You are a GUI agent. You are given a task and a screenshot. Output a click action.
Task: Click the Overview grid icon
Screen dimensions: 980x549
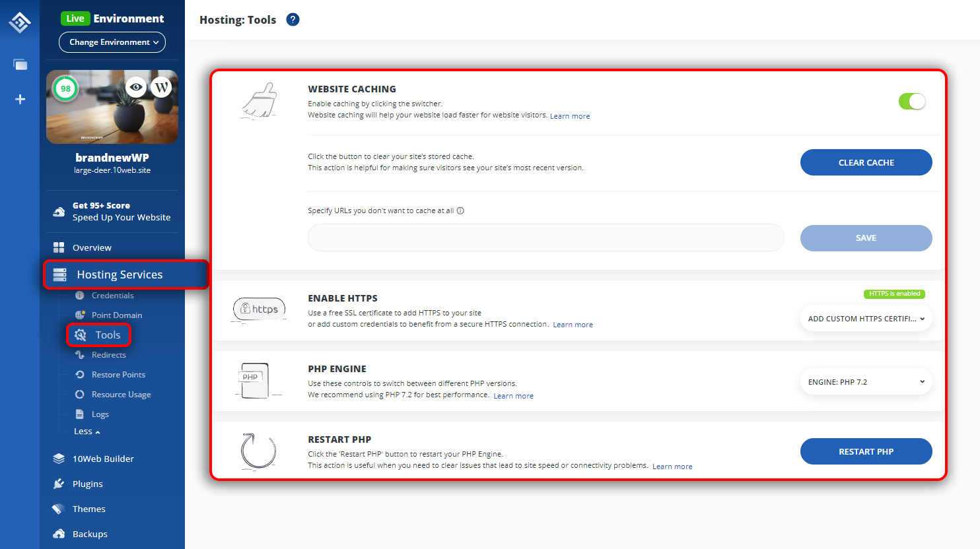coord(59,247)
